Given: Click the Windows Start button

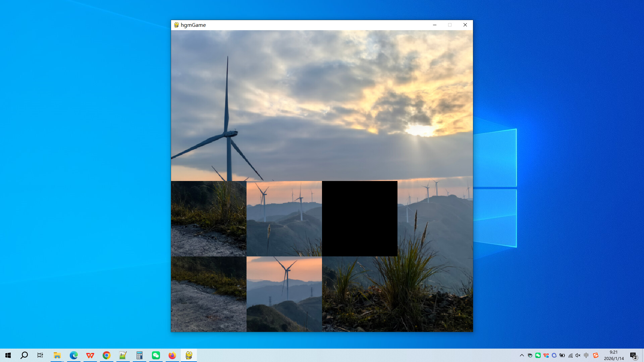Looking at the screenshot, I should 8,355.
